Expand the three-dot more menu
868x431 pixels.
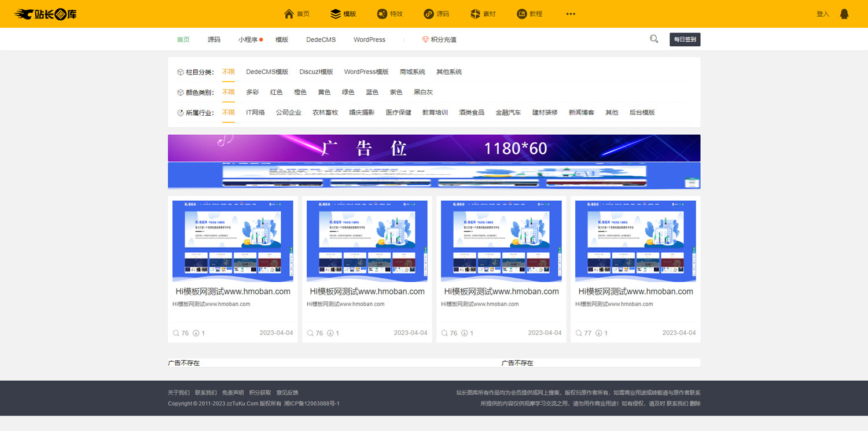tap(571, 14)
